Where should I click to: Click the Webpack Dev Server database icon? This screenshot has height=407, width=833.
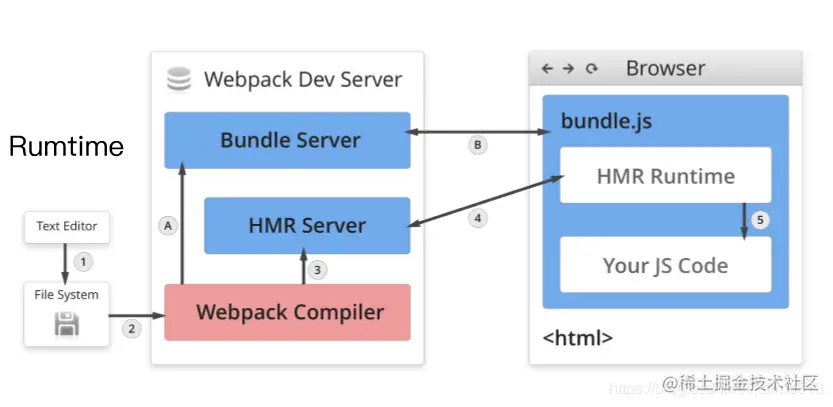pyautogui.click(x=179, y=80)
